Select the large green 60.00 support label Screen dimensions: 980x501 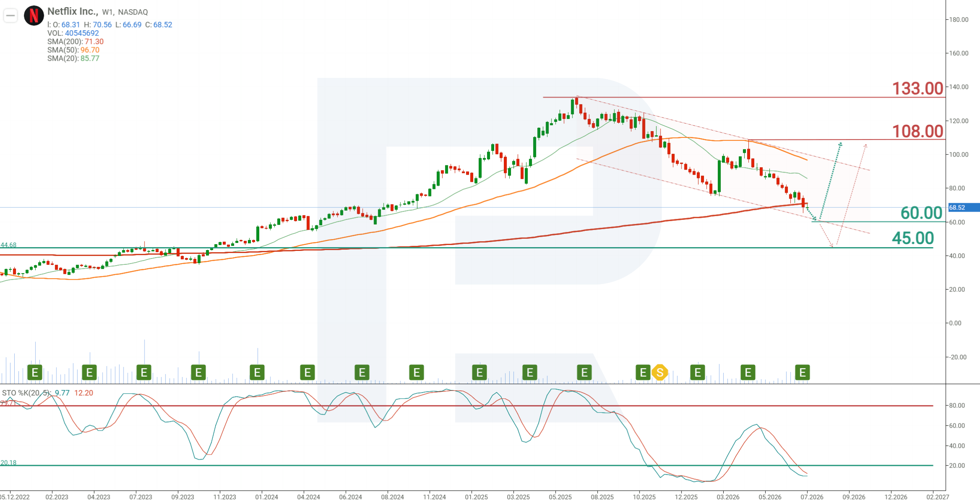(921, 213)
